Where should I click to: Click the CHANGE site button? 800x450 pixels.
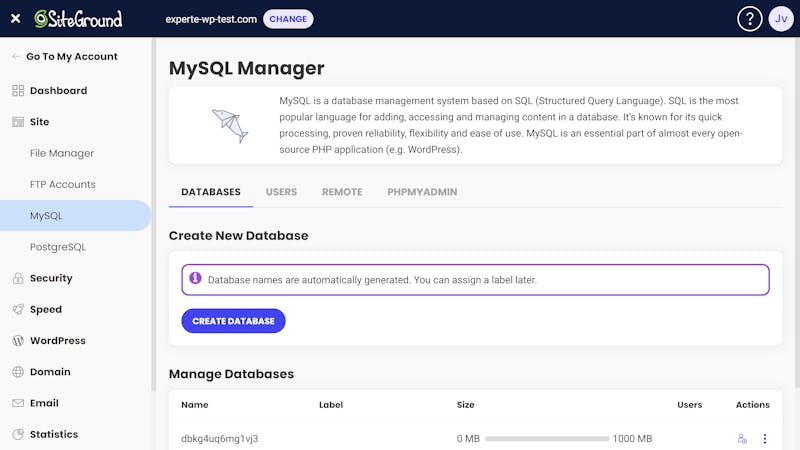(x=288, y=19)
